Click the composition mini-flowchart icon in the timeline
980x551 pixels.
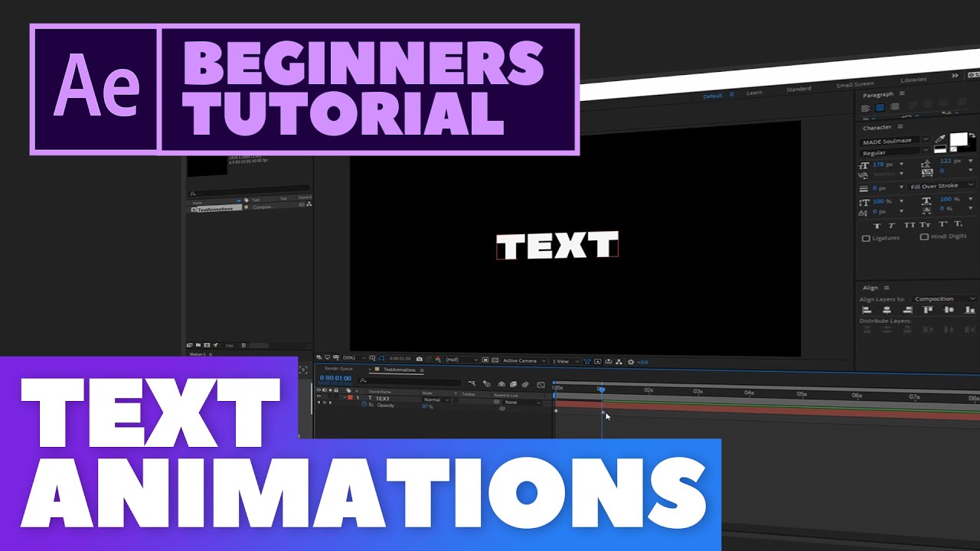472,383
